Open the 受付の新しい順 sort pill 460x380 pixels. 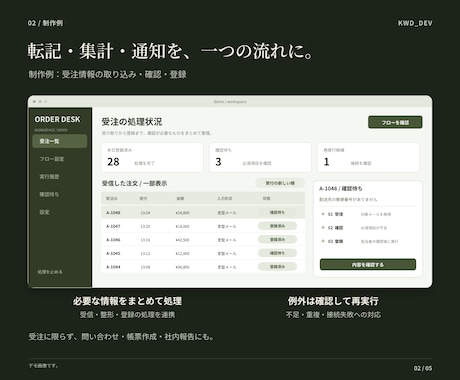280,183
